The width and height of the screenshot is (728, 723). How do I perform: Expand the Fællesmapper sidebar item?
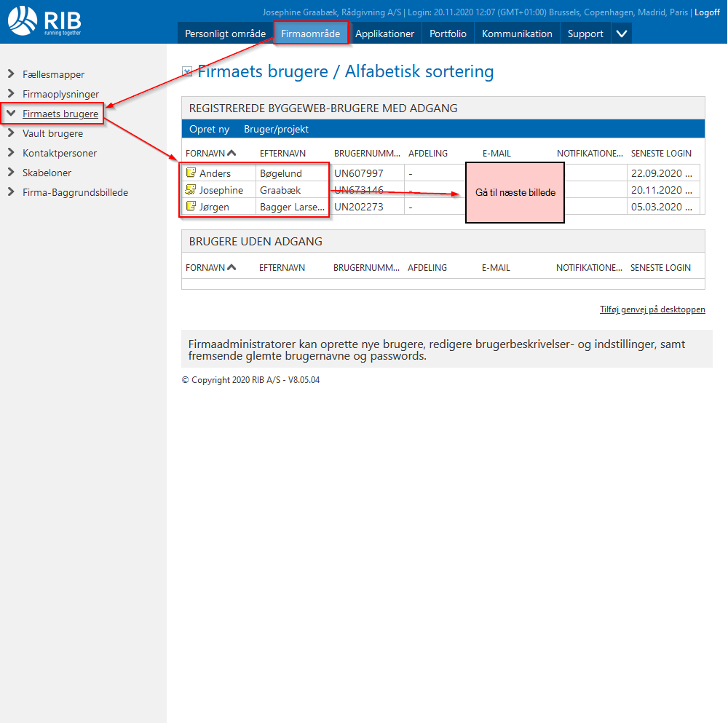[11, 74]
